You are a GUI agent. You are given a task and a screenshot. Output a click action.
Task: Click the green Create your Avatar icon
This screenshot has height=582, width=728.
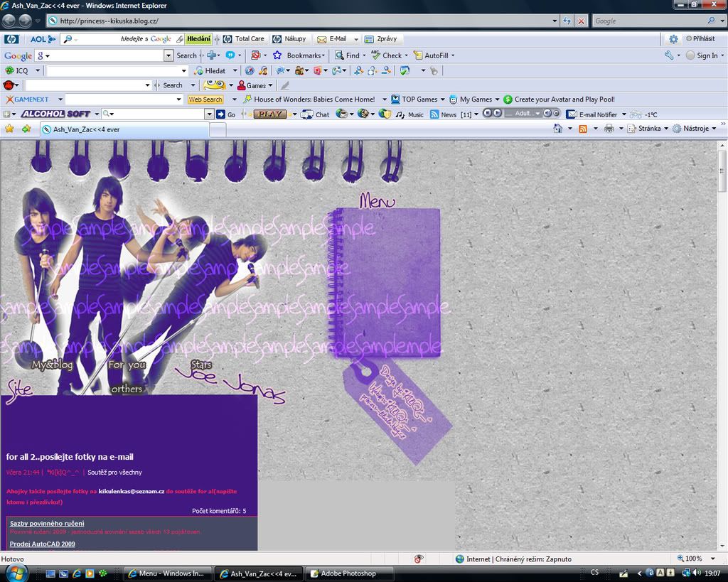pos(508,99)
